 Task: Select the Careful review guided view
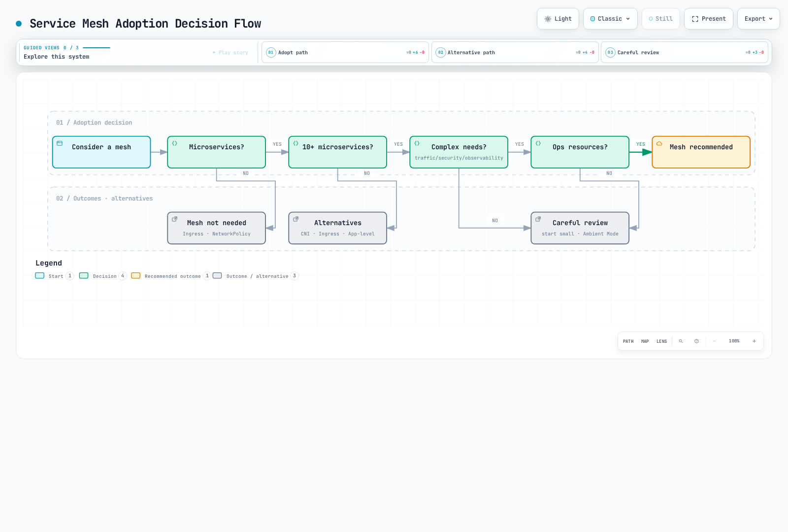[x=685, y=52]
